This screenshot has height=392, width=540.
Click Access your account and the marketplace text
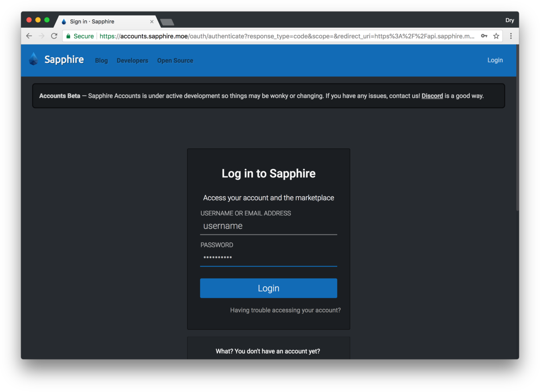tap(269, 198)
